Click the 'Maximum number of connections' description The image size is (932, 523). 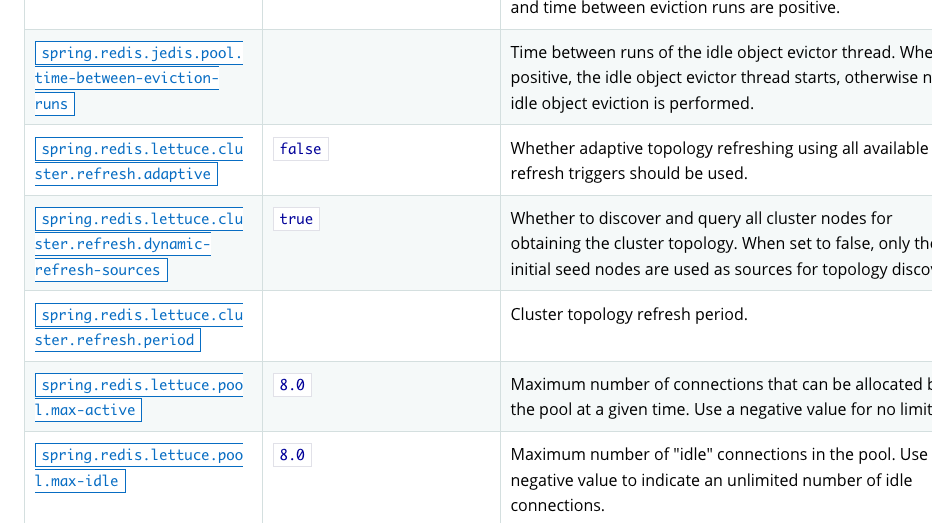[721, 396]
